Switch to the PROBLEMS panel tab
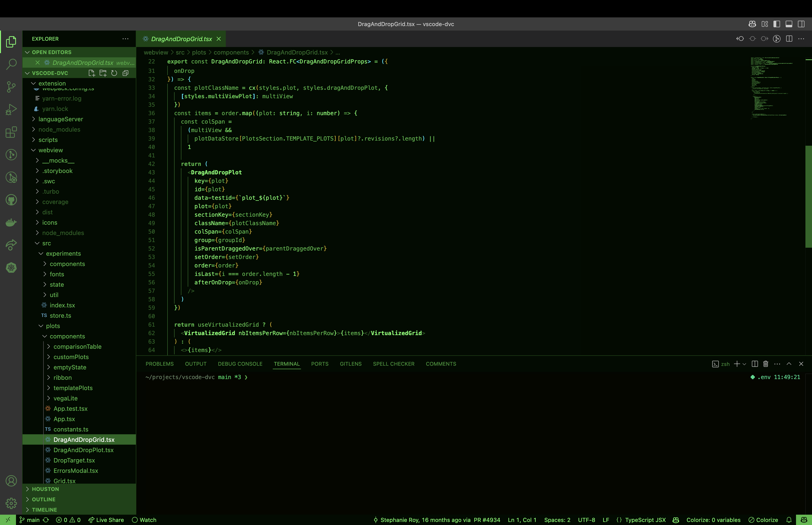Screen dimensions: 812x525 (160, 364)
